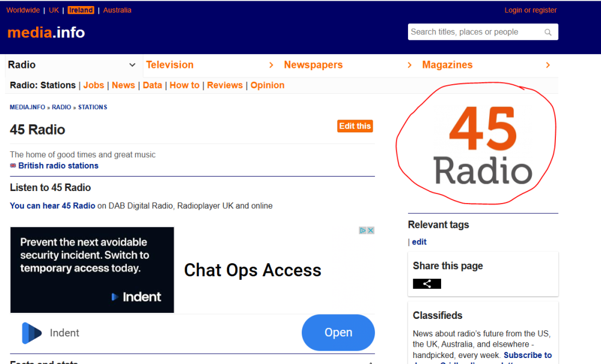Click the Listen to 45 Radio heading
The image size is (601, 364).
coord(50,187)
